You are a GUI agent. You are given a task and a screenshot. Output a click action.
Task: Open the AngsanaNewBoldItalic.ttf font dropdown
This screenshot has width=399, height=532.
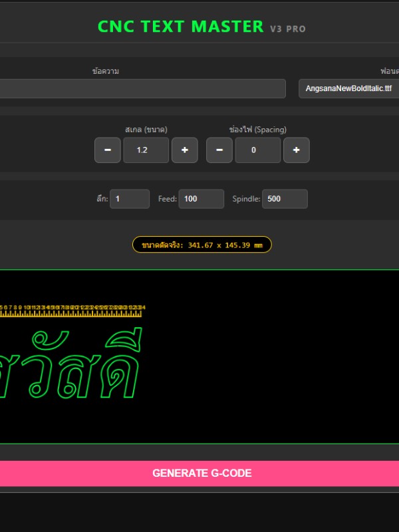pos(348,88)
